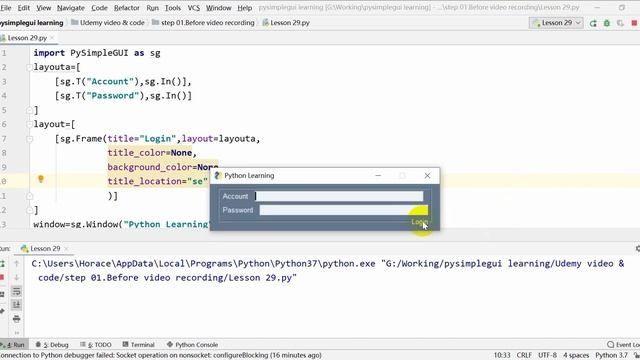Click fold end marker at layout closing bracket
The width and height of the screenshot is (640, 360).
(x=29, y=210)
